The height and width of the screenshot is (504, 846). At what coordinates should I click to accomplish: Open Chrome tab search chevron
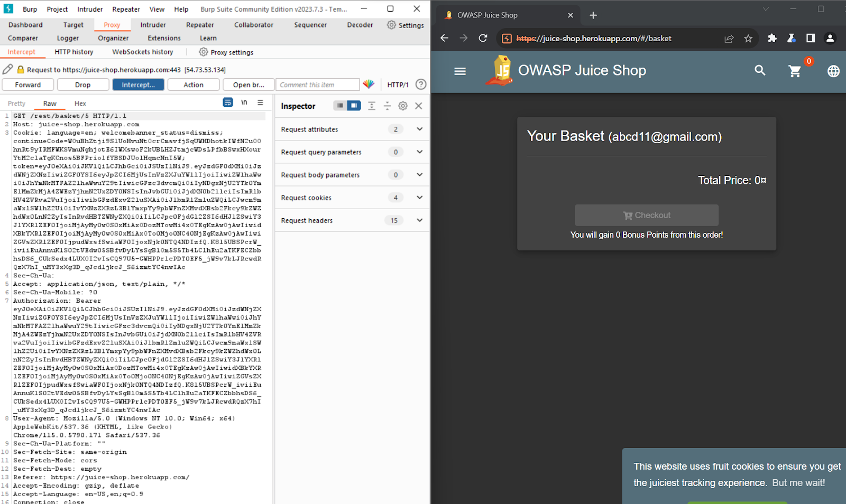(x=766, y=9)
